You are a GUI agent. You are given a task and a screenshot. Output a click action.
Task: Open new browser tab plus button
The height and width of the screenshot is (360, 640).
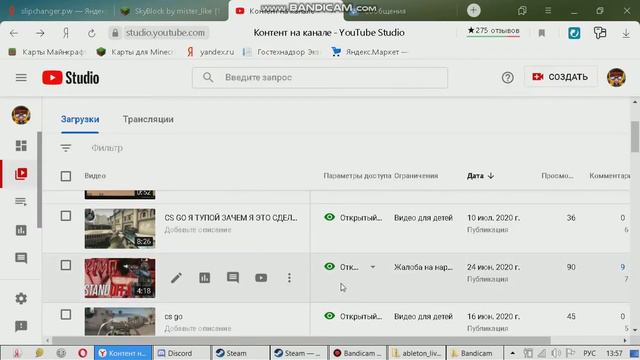tap(473, 10)
